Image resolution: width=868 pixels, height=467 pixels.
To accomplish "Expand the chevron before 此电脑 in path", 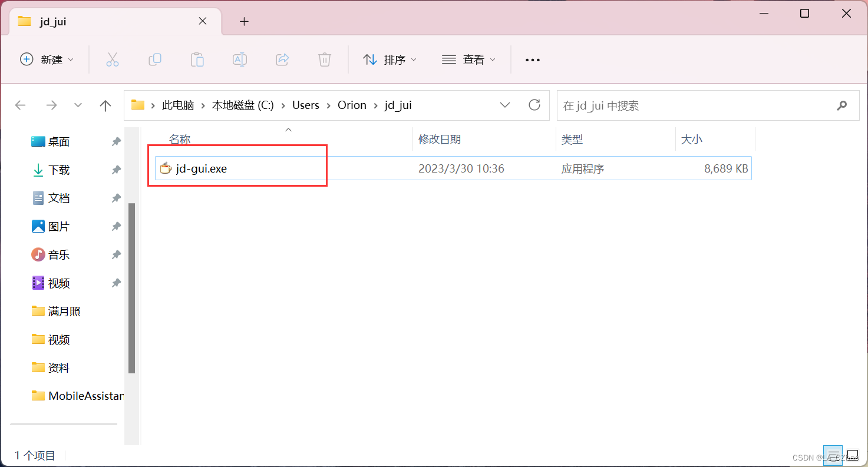I will point(154,105).
